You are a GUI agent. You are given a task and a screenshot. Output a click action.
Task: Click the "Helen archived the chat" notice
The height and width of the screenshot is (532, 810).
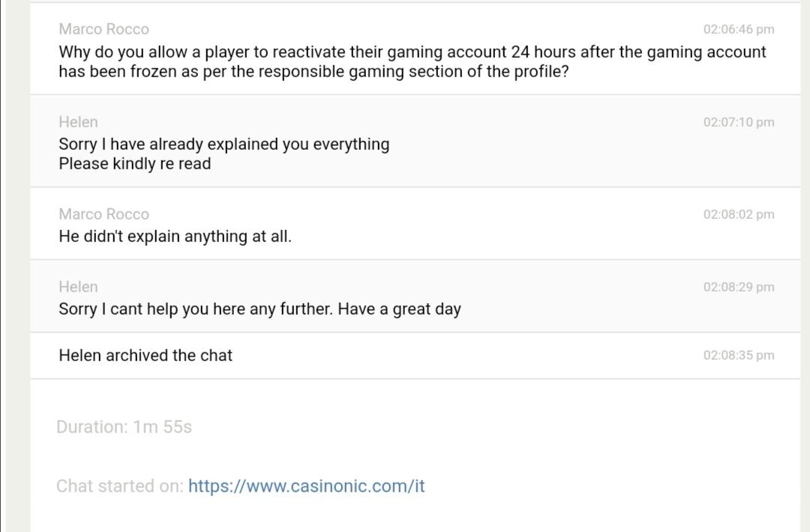[x=145, y=355]
